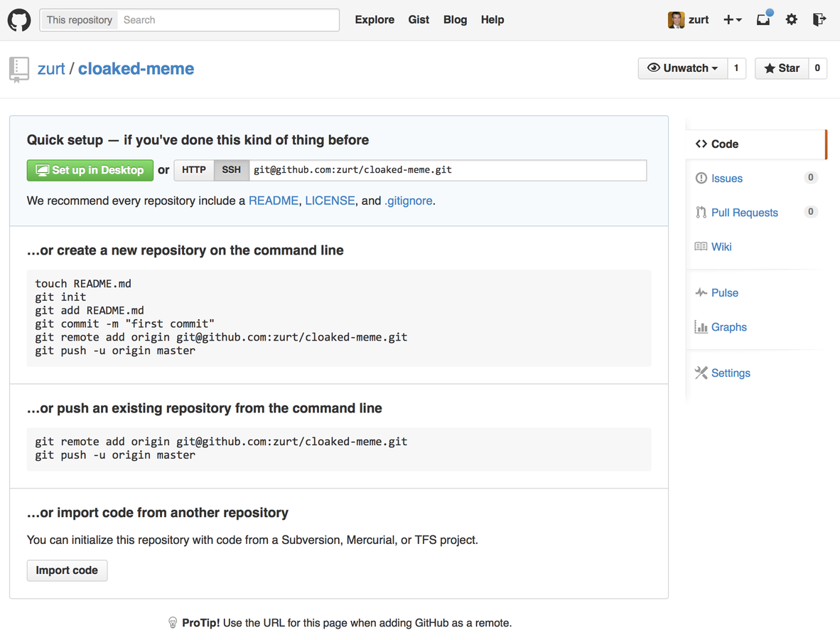Click 'git commit -m "first commit"' line
Screen dimensions: 840x640
click(x=125, y=324)
